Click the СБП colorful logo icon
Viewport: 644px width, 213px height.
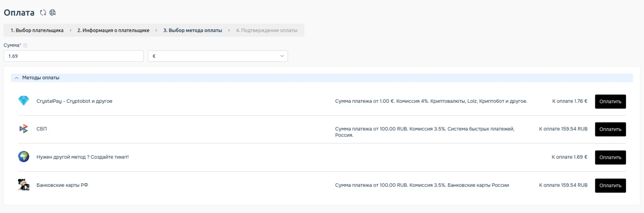24,129
